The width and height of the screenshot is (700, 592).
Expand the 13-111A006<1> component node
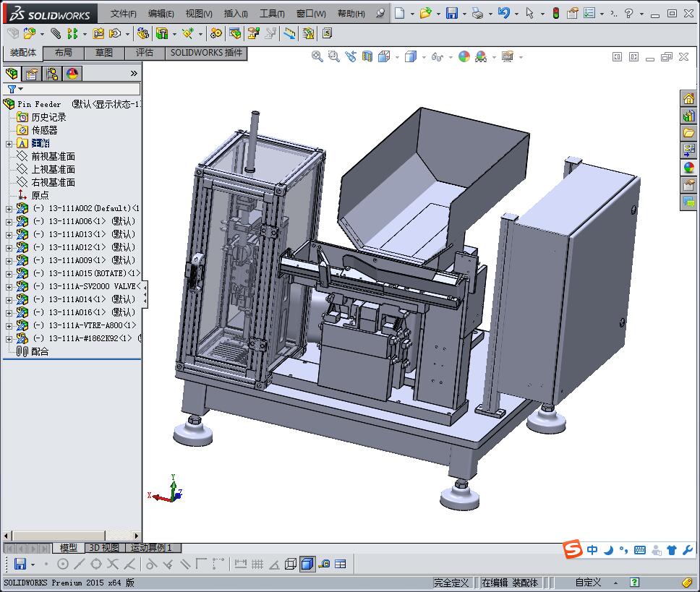pos(9,222)
